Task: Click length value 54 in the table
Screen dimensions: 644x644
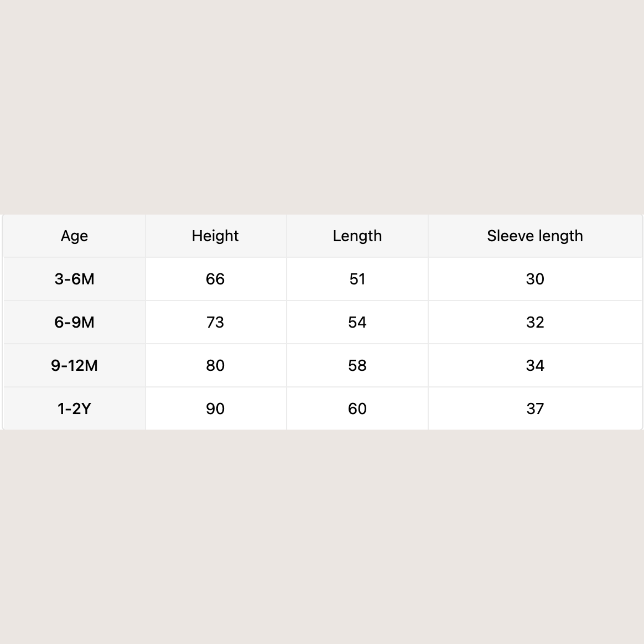Action: coord(357,322)
